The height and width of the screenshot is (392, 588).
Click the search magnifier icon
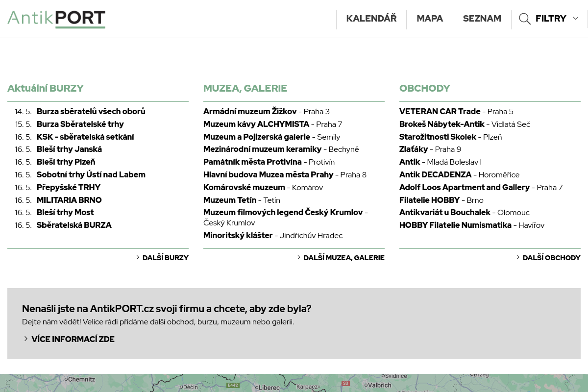(525, 19)
